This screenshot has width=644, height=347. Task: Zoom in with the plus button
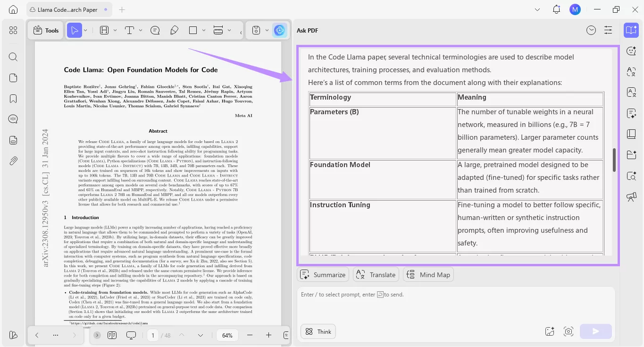tap(268, 335)
